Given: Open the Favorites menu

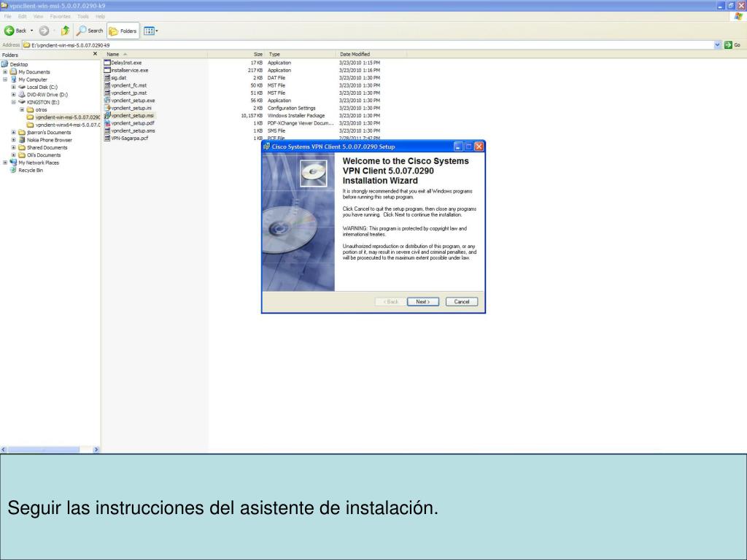Looking at the screenshot, I should coord(60,16).
